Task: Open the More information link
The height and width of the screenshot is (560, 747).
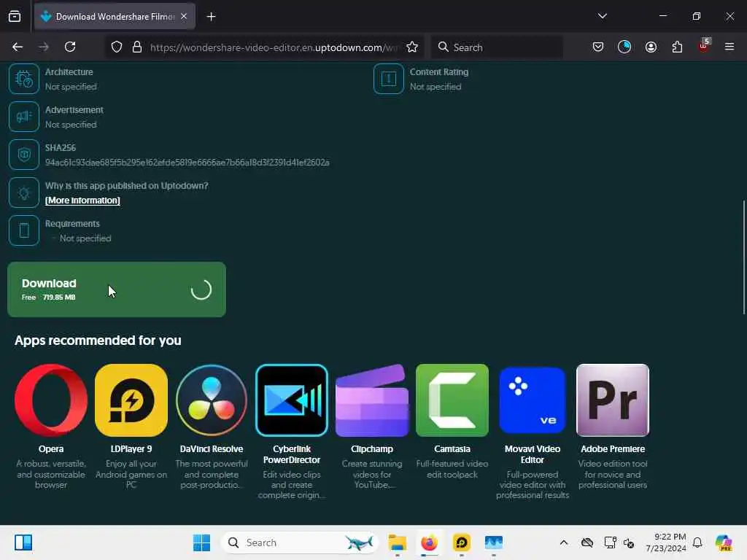Action: [82, 201]
